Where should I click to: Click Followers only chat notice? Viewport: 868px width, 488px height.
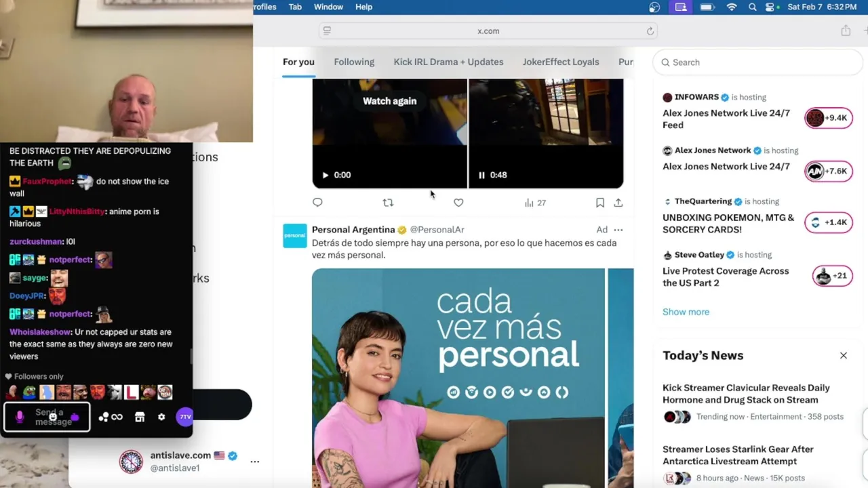click(34, 376)
